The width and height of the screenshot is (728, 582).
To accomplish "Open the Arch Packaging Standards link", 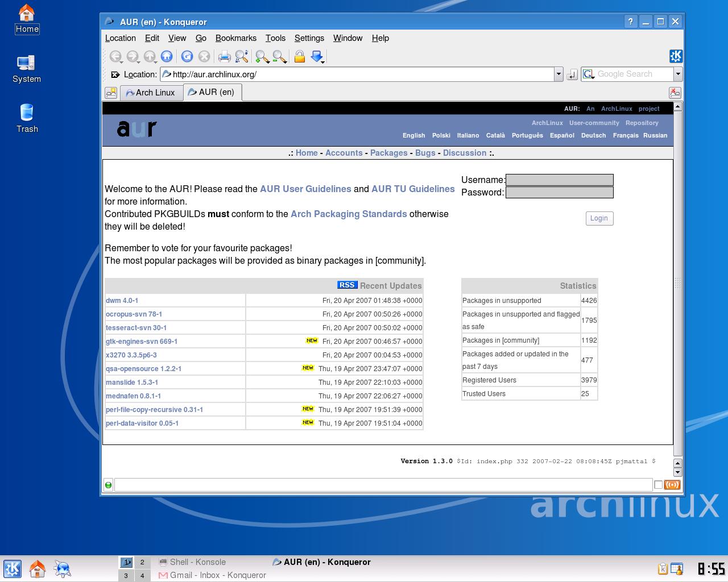I will pyautogui.click(x=349, y=214).
